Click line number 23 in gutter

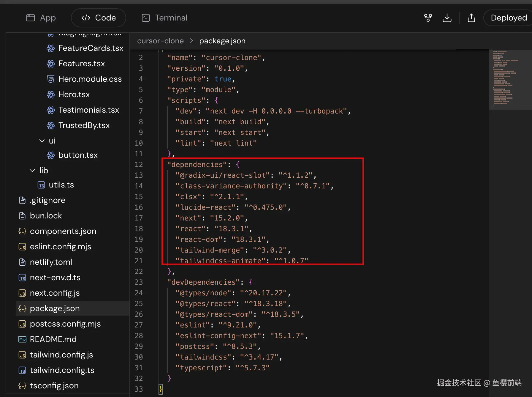point(139,282)
